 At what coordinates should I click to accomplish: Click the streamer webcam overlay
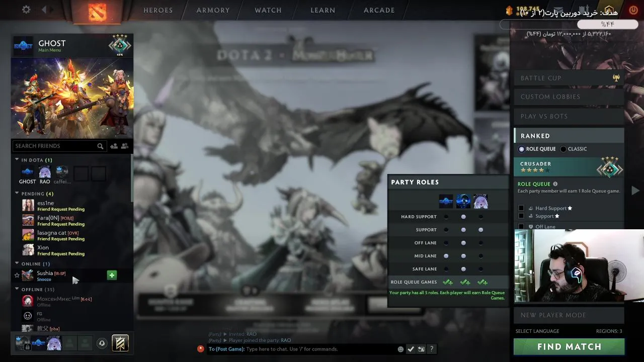(x=579, y=267)
